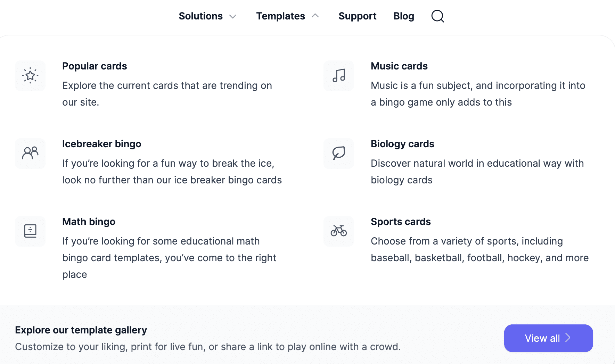Open Icebreaker bingo templates
This screenshot has height=364, width=615.
coord(101,144)
